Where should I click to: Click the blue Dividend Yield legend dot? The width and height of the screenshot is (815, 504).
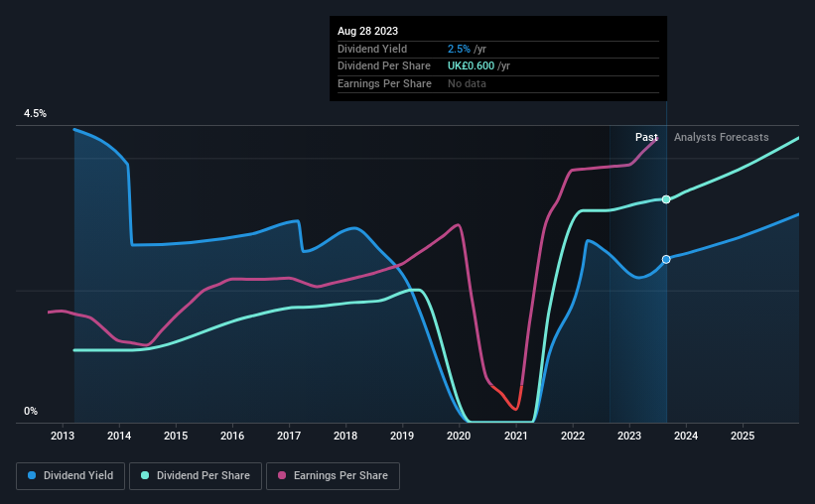[x=32, y=475]
